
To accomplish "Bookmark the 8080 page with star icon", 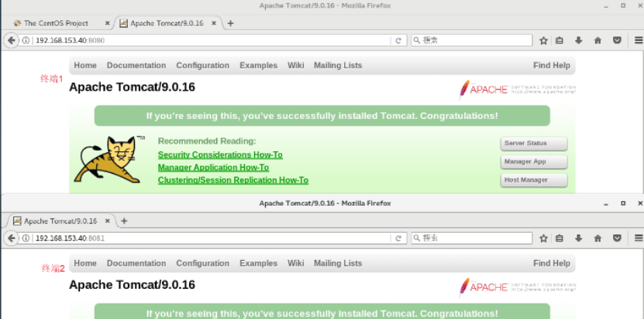I will pos(543,40).
